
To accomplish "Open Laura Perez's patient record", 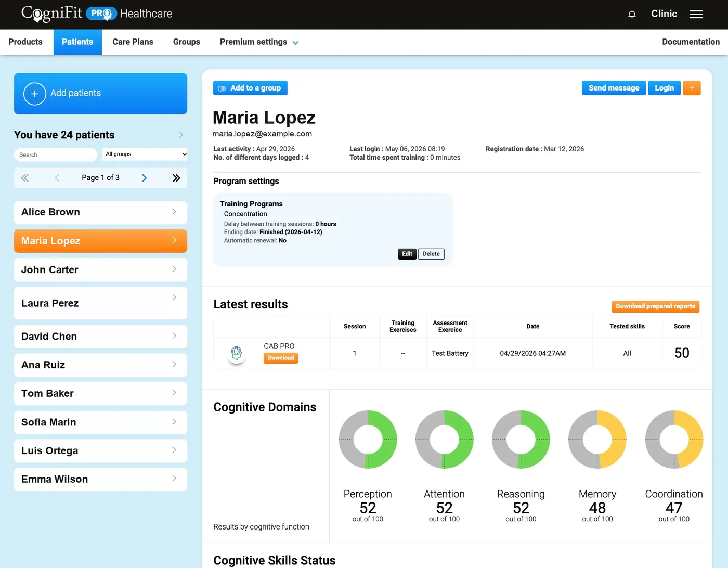I will tap(100, 303).
